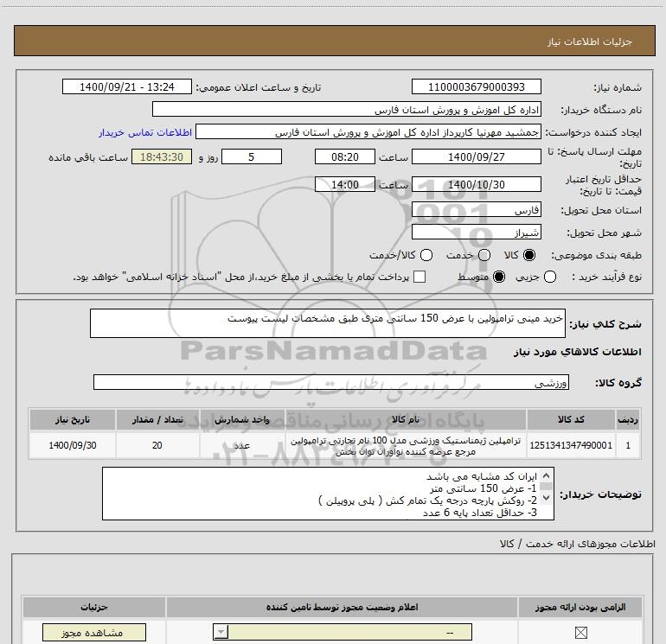Click the شرح کلی نیاز description box
The width and height of the screenshot is (666, 644).
tap(328, 323)
